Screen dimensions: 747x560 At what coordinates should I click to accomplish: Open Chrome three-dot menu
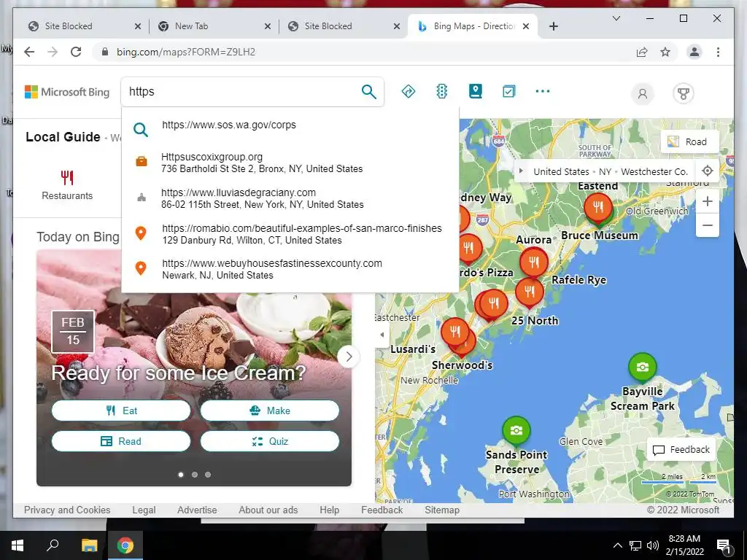[718, 52]
